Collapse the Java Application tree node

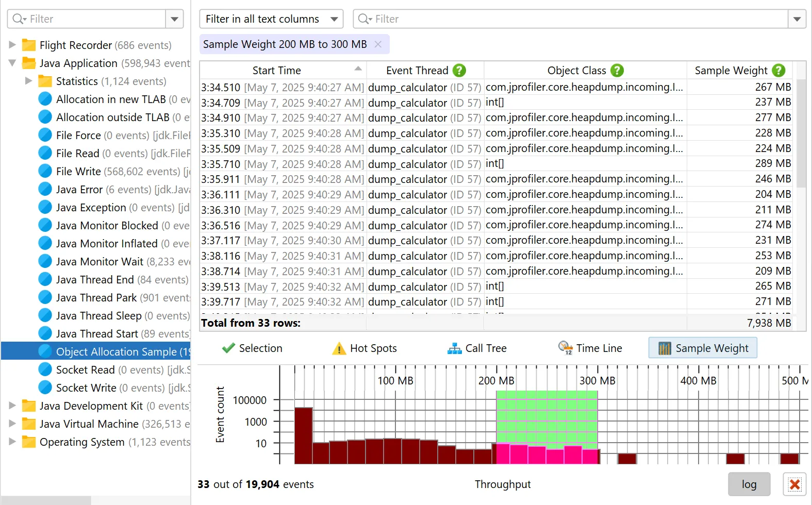[12, 63]
